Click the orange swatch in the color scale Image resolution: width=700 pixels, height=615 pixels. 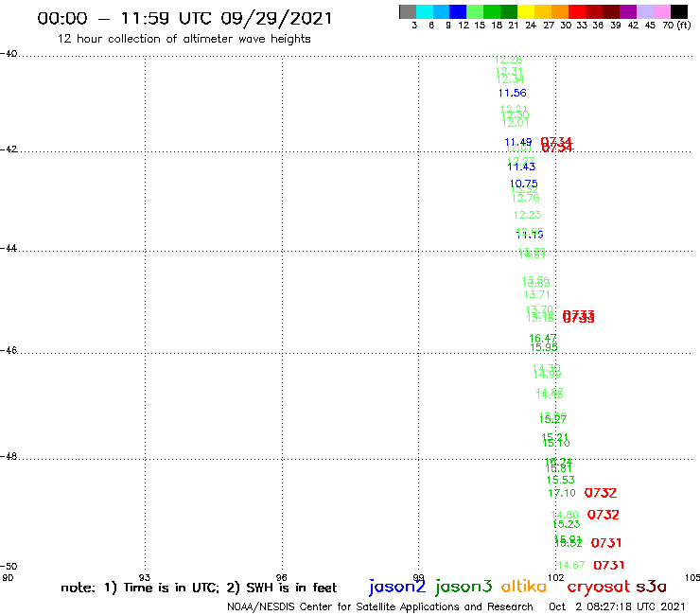560,11
